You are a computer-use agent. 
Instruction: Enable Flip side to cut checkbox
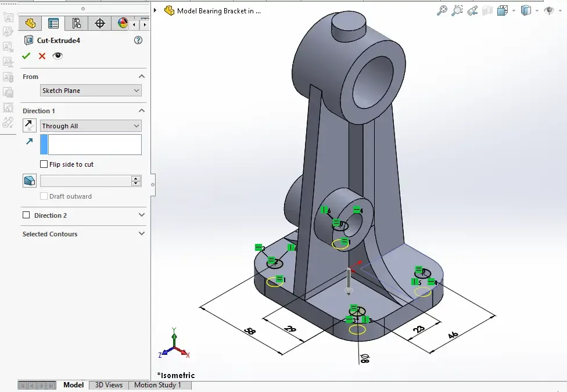pyautogui.click(x=44, y=164)
